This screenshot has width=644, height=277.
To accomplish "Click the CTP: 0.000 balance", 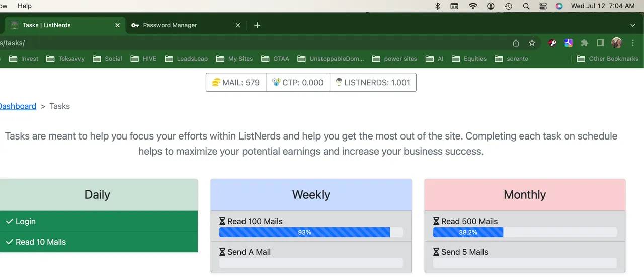I will 298,83.
